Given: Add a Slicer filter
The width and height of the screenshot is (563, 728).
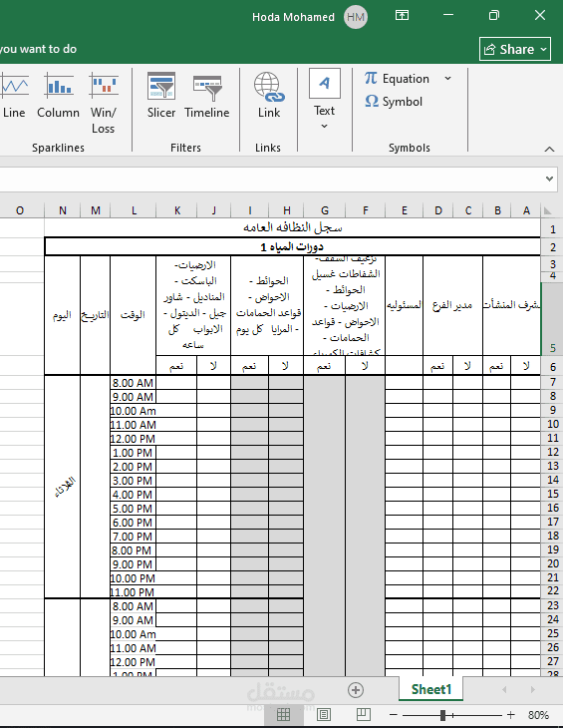Looking at the screenshot, I should pos(160,96).
